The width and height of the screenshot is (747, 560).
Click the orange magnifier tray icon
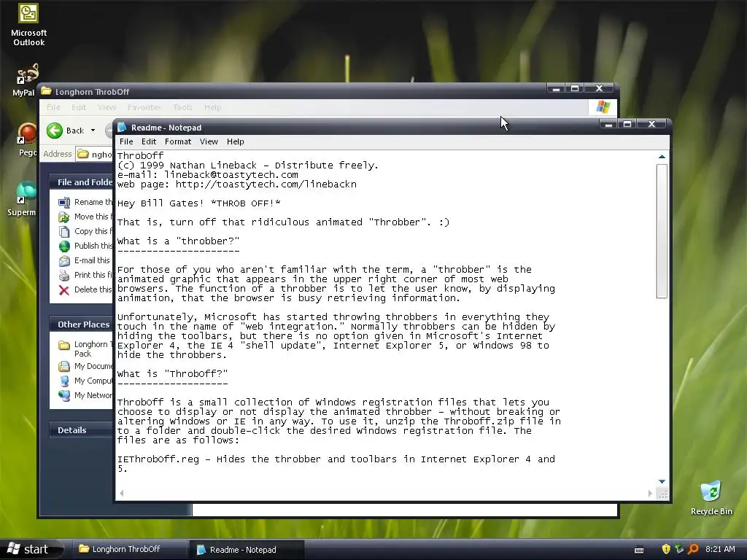pos(693,549)
